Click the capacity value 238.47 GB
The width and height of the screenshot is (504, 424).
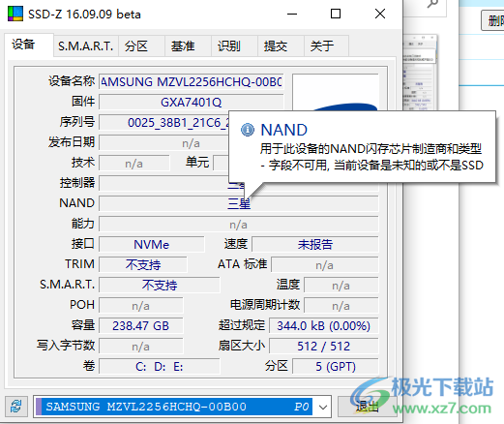tap(141, 326)
